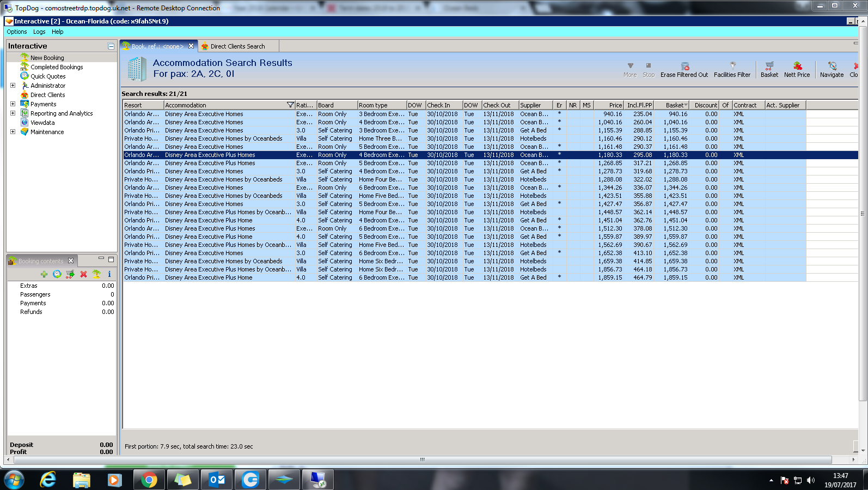Click the Windows Start button
Image resolution: width=868 pixels, height=490 pixels.
pyautogui.click(x=14, y=480)
